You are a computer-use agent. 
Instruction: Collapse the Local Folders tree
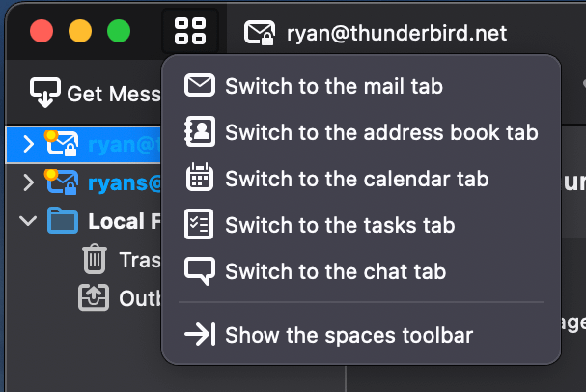(x=28, y=221)
